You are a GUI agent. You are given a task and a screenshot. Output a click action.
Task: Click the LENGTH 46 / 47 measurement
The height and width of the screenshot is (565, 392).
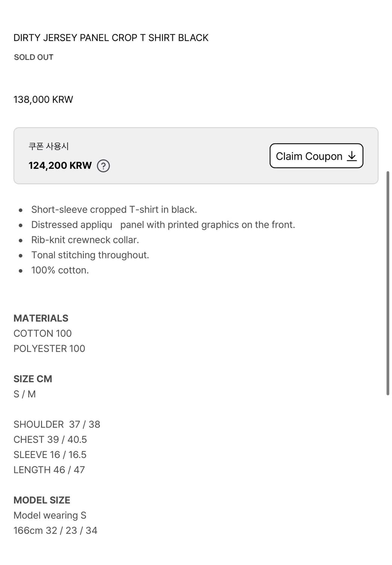(49, 470)
